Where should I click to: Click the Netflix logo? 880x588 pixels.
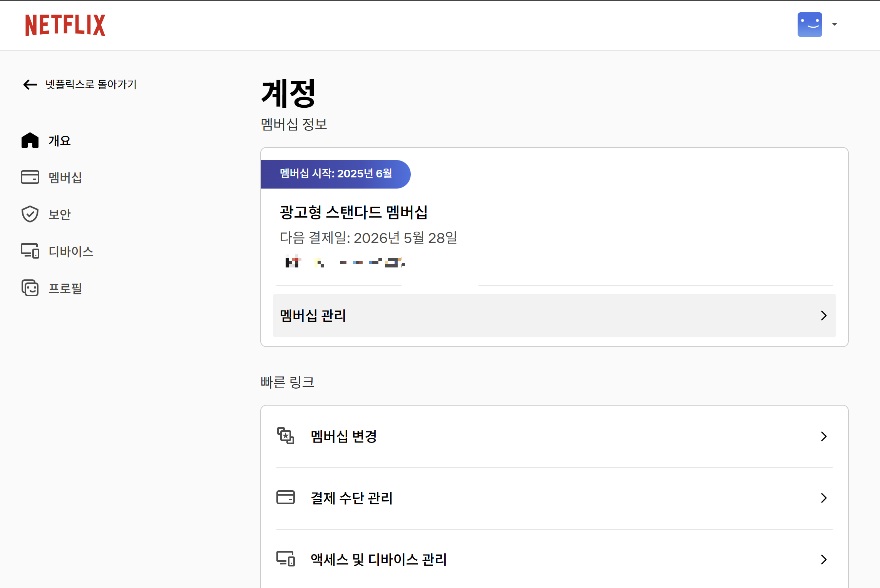tap(65, 25)
